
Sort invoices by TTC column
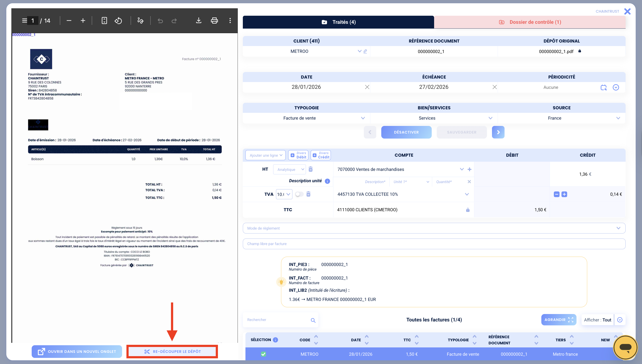click(417, 340)
